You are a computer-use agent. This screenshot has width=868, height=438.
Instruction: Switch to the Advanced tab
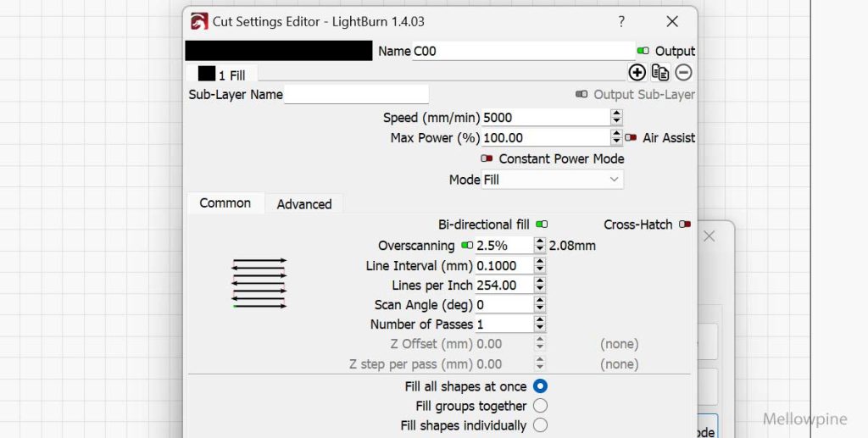point(304,204)
